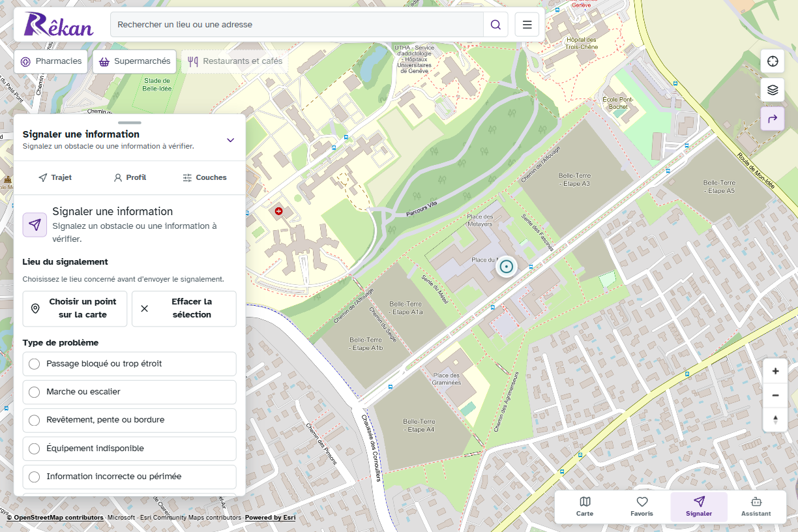This screenshot has width=798, height=532.
Task: Open directions arrow button on map
Action: [773, 119]
